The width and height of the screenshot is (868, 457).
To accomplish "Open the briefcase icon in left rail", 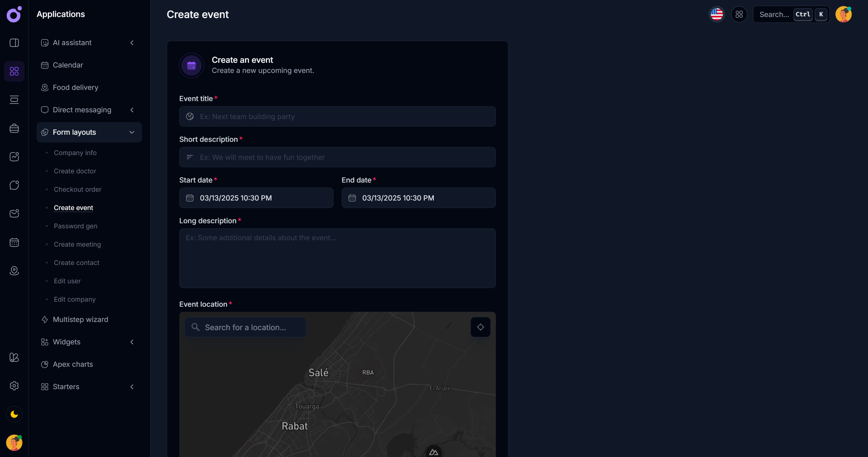I will pyautogui.click(x=14, y=128).
